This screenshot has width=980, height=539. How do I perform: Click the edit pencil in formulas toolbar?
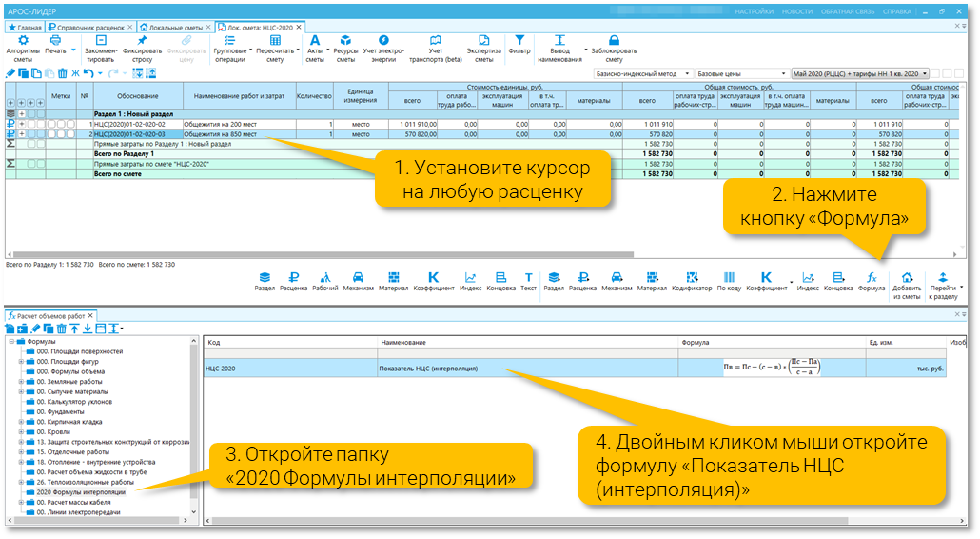(35, 329)
